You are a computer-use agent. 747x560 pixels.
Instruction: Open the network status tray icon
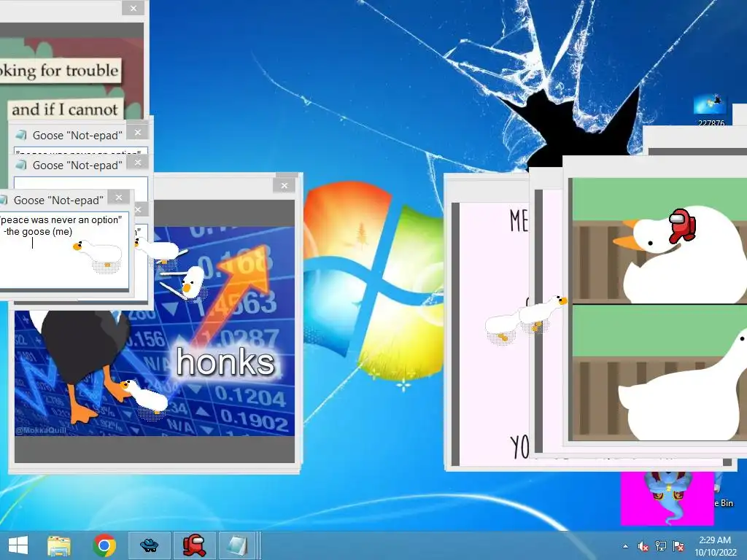coord(661,546)
